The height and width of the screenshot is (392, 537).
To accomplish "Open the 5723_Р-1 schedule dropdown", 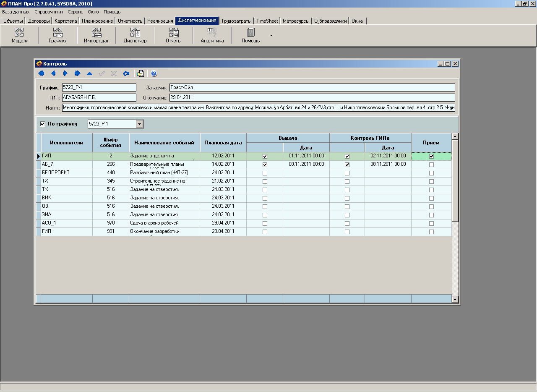I will tap(140, 124).
